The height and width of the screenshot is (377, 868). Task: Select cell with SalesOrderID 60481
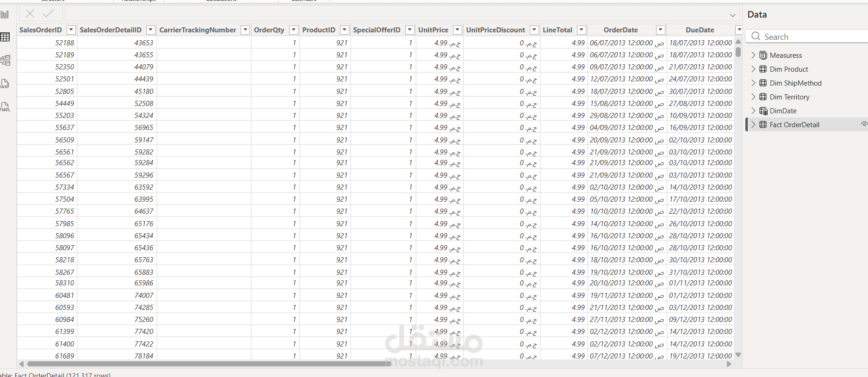coord(47,295)
